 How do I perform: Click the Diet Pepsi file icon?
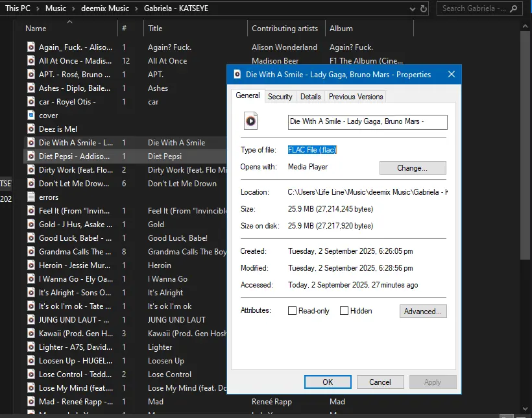31,156
